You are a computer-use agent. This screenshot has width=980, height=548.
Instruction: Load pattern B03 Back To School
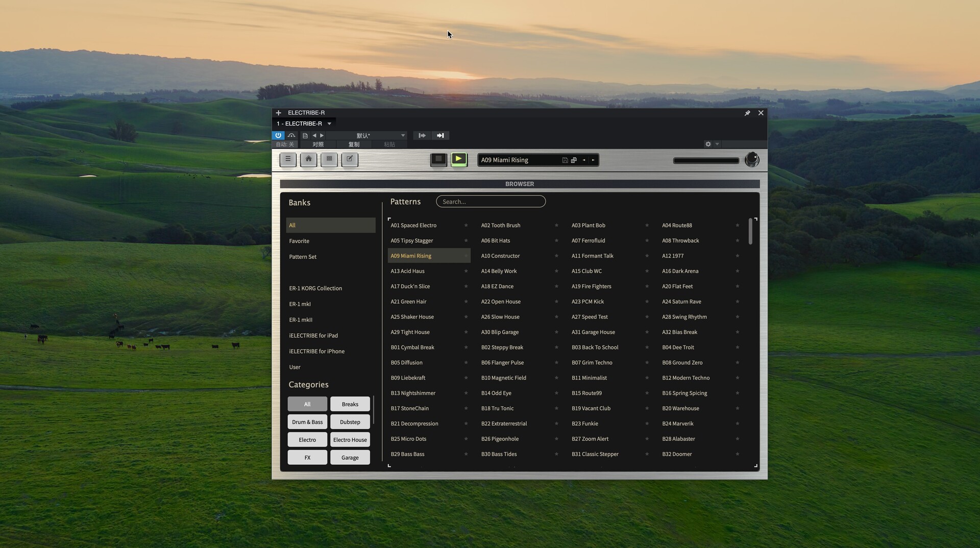point(595,347)
